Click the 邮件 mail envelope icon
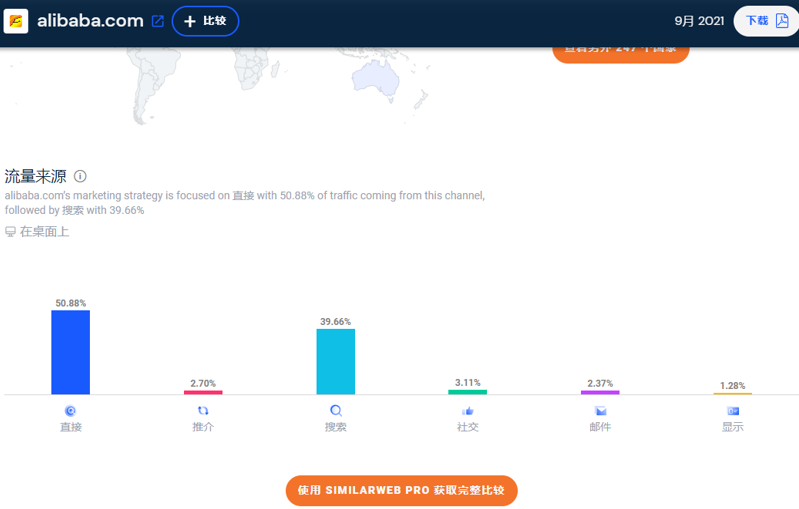799x509 pixels. [x=600, y=411]
